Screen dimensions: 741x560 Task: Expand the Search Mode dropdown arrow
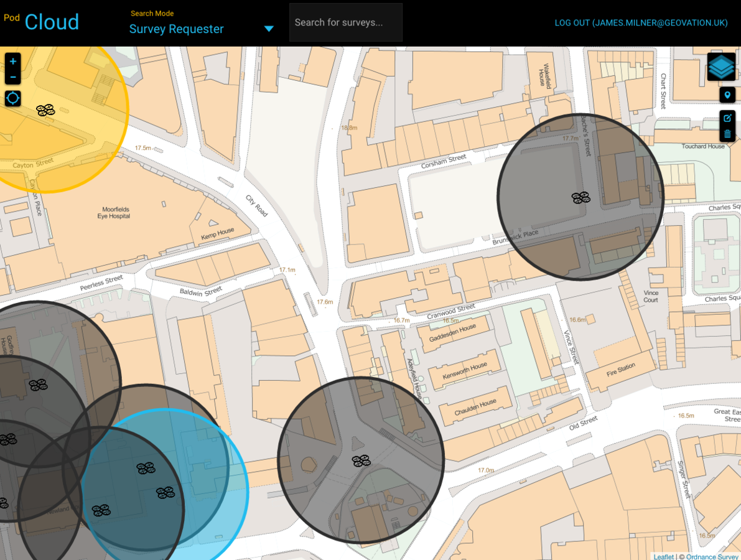coord(269,29)
